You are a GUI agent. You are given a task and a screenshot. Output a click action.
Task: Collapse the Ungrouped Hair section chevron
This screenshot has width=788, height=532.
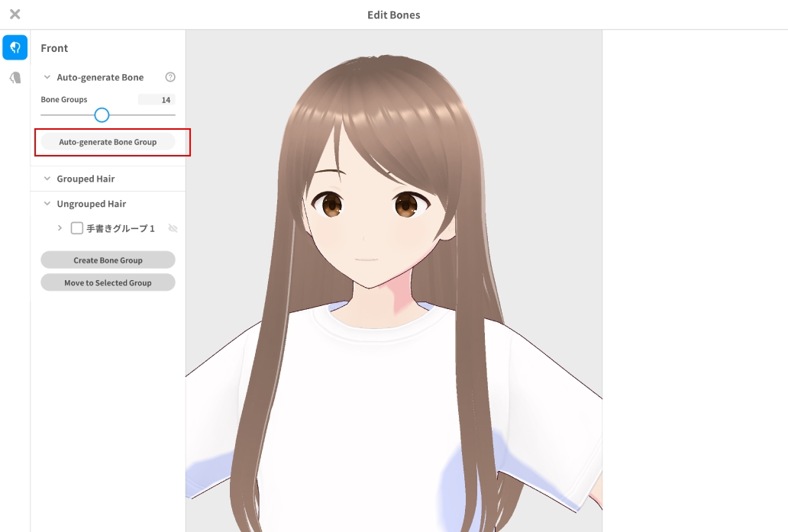pos(47,204)
